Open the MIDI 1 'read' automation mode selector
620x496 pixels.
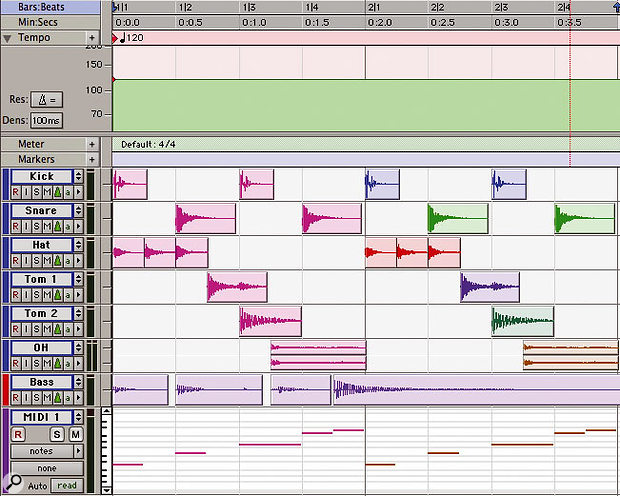(x=67, y=485)
